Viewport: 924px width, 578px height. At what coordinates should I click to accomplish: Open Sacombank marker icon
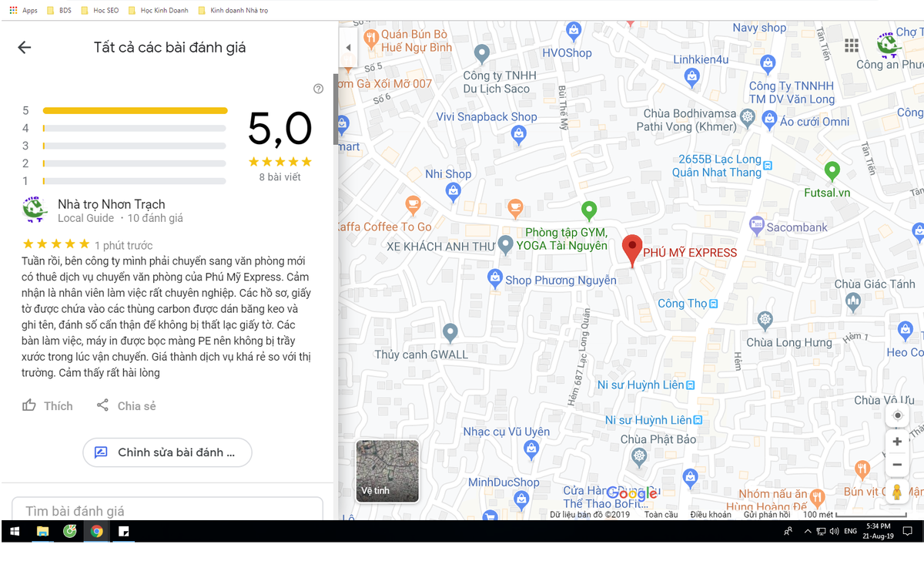point(756,226)
